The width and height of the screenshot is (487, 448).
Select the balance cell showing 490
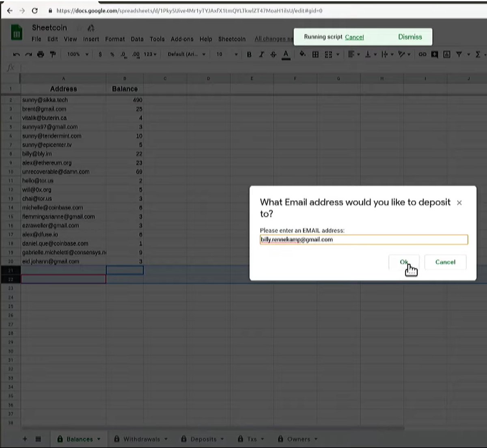[125, 100]
